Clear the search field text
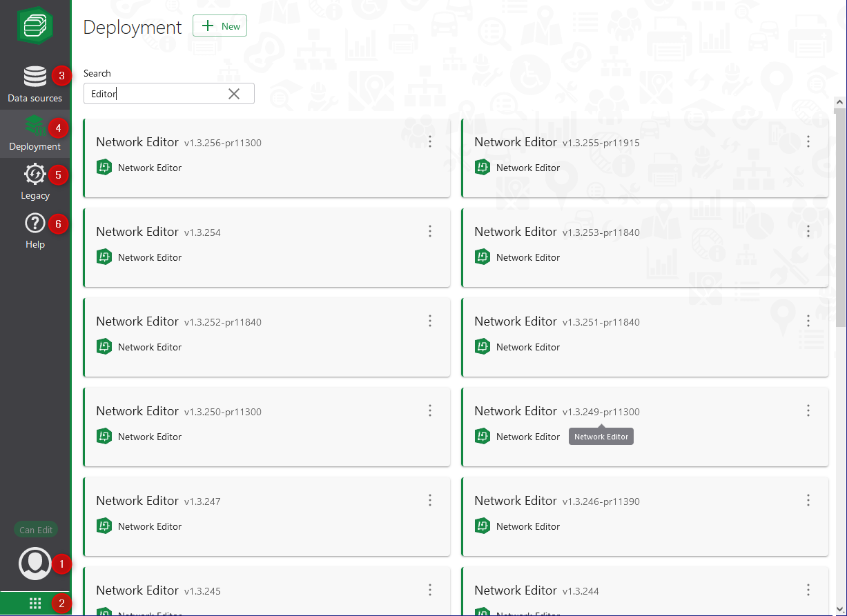The height and width of the screenshot is (616, 847). pos(234,94)
